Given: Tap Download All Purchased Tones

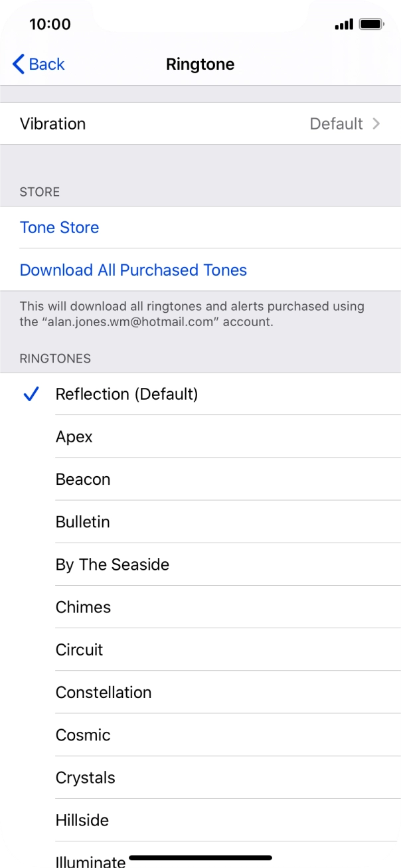Looking at the screenshot, I should [133, 270].
